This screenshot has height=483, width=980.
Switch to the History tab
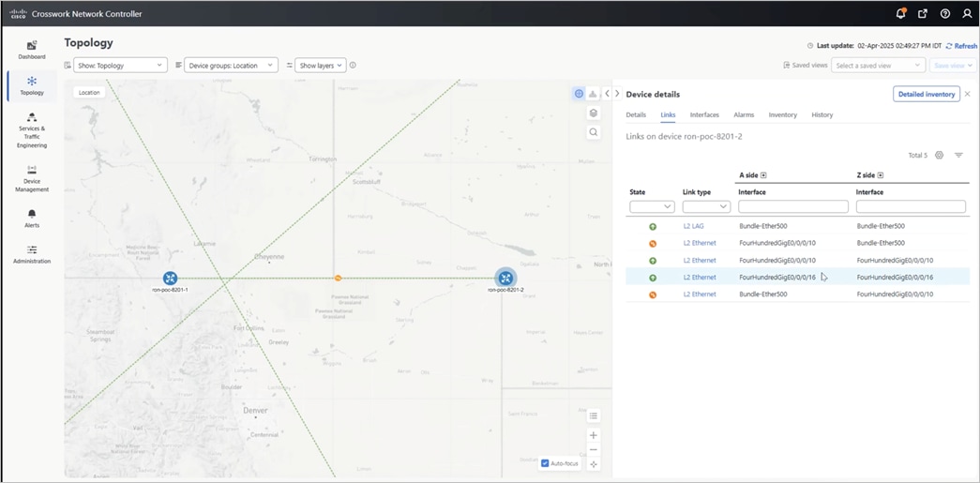(x=822, y=115)
